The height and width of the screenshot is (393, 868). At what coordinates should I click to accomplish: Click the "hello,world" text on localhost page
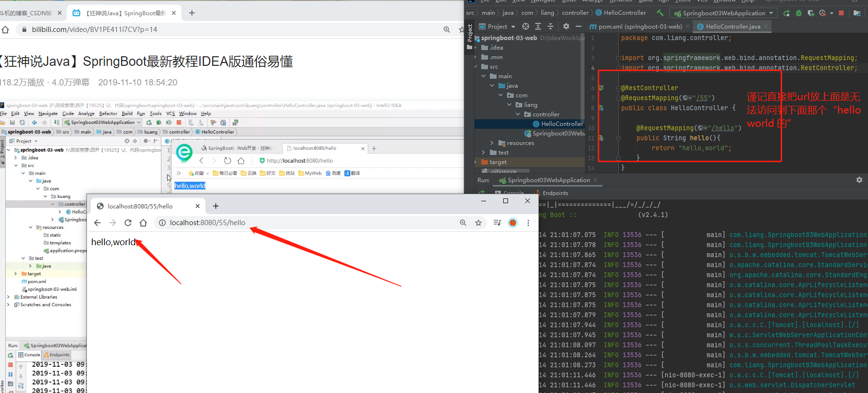[114, 242]
